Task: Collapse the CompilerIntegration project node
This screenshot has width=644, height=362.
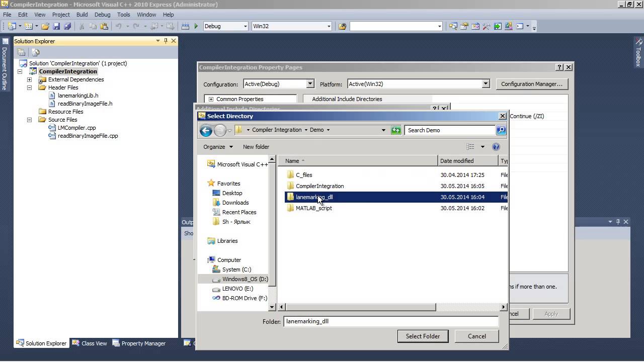Action: (x=20, y=71)
